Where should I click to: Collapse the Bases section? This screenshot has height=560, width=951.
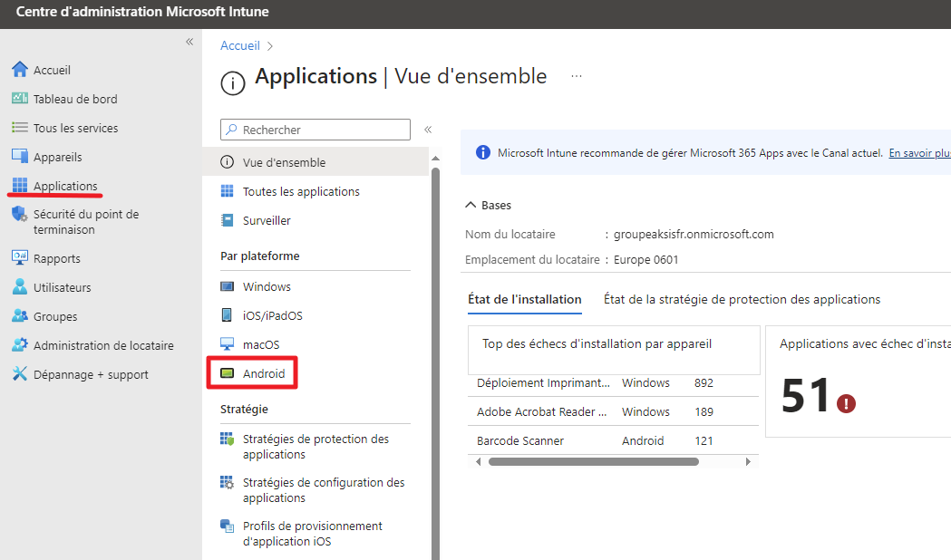click(471, 205)
